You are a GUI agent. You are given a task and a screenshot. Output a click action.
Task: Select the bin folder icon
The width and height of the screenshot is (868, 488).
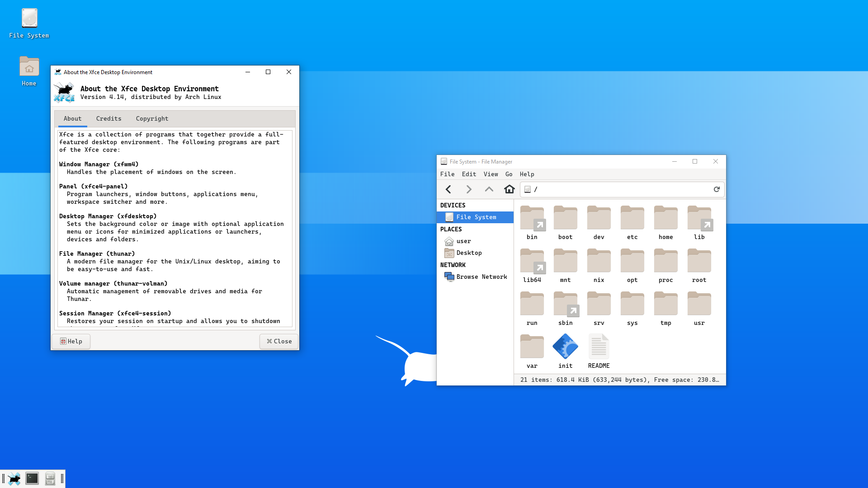tap(532, 218)
